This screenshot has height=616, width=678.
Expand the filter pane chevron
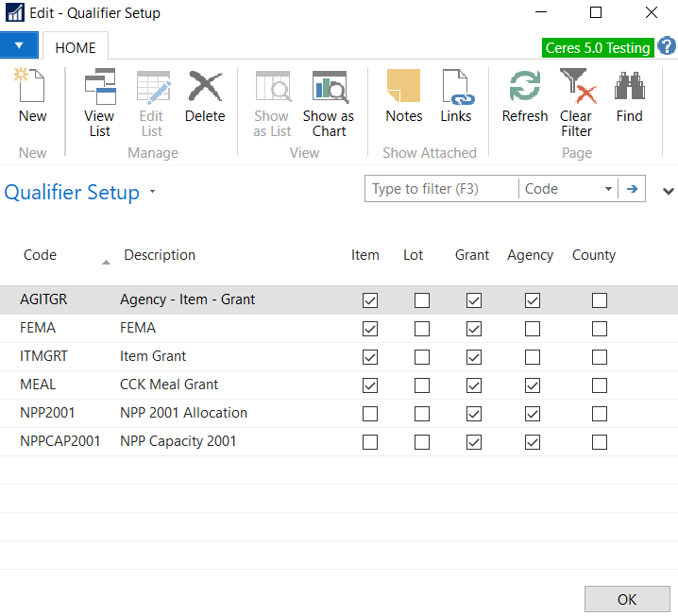click(669, 191)
